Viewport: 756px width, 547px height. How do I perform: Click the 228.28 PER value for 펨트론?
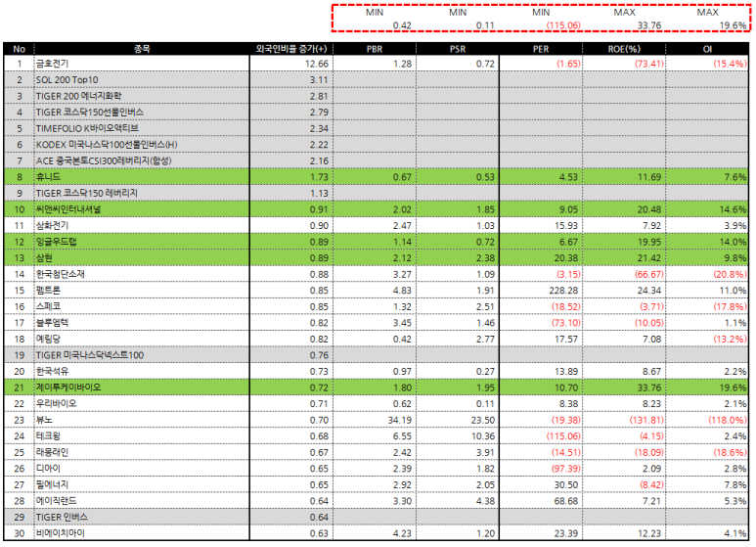click(x=563, y=291)
